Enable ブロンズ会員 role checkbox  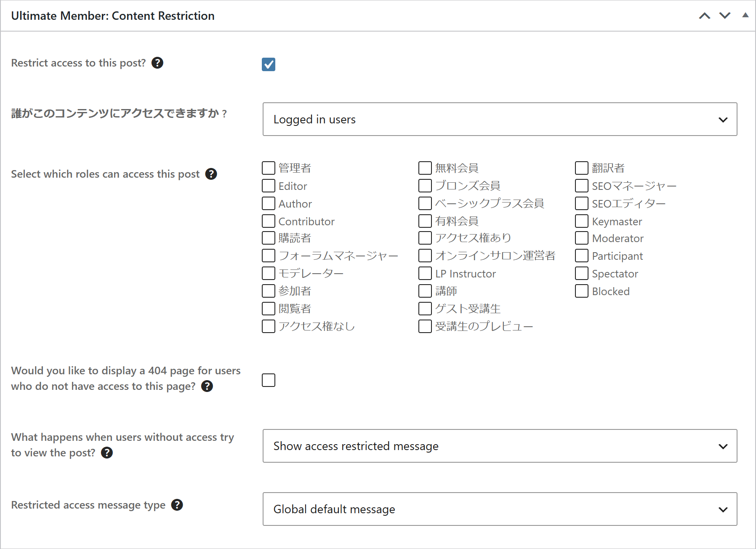[425, 186]
